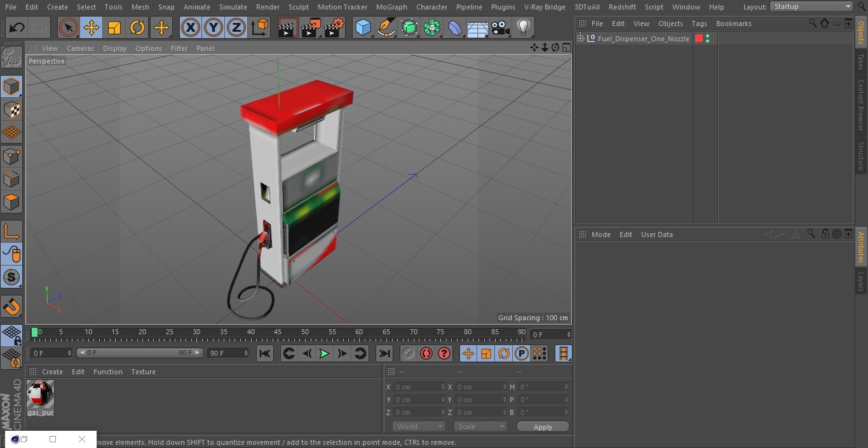868x448 pixels.
Task: Click the H rotation field
Action: point(543,387)
